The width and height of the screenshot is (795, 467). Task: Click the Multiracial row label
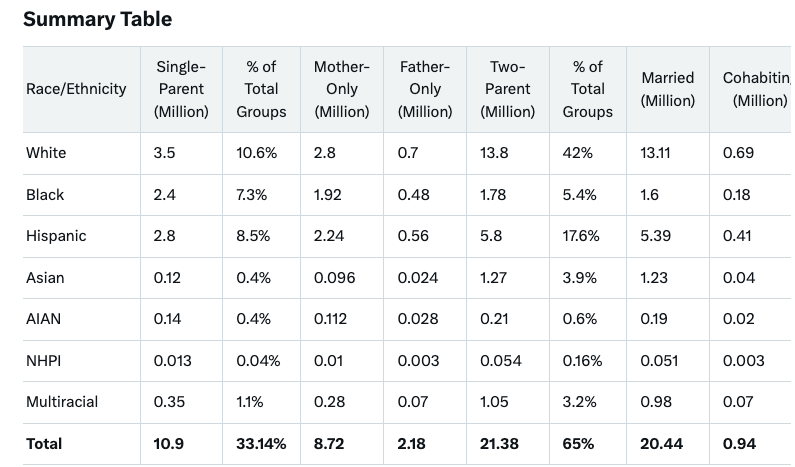pos(62,402)
